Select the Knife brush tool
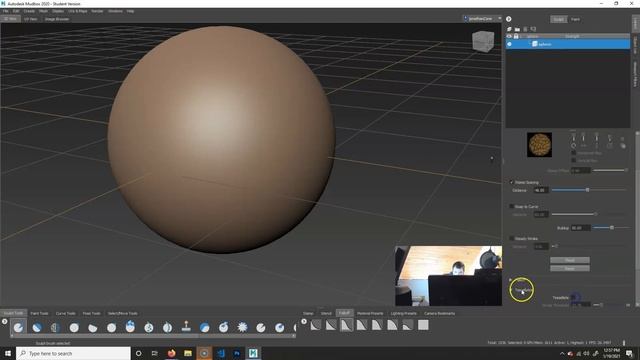This screenshot has width=640, height=360. (x=261, y=327)
